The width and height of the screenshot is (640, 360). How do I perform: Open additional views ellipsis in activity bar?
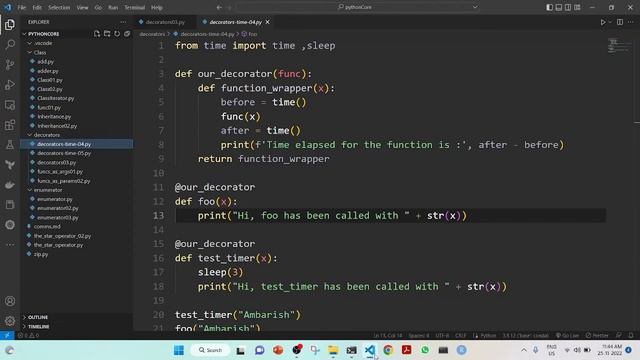point(10,245)
